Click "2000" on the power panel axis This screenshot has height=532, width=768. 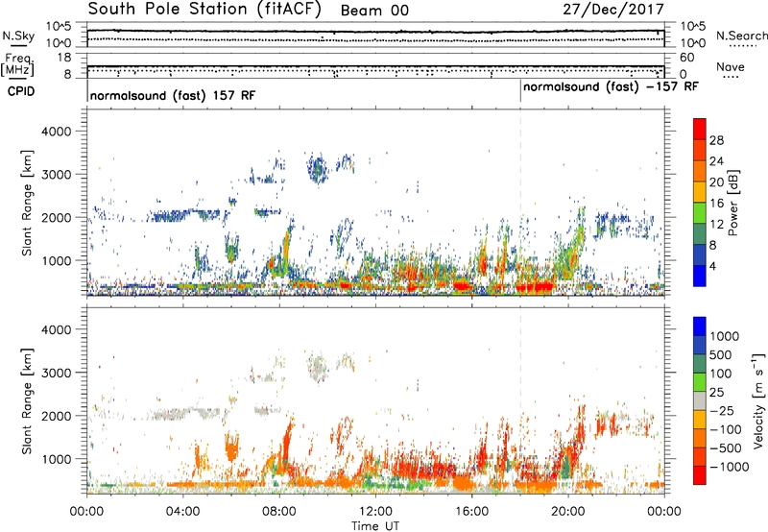[56, 218]
